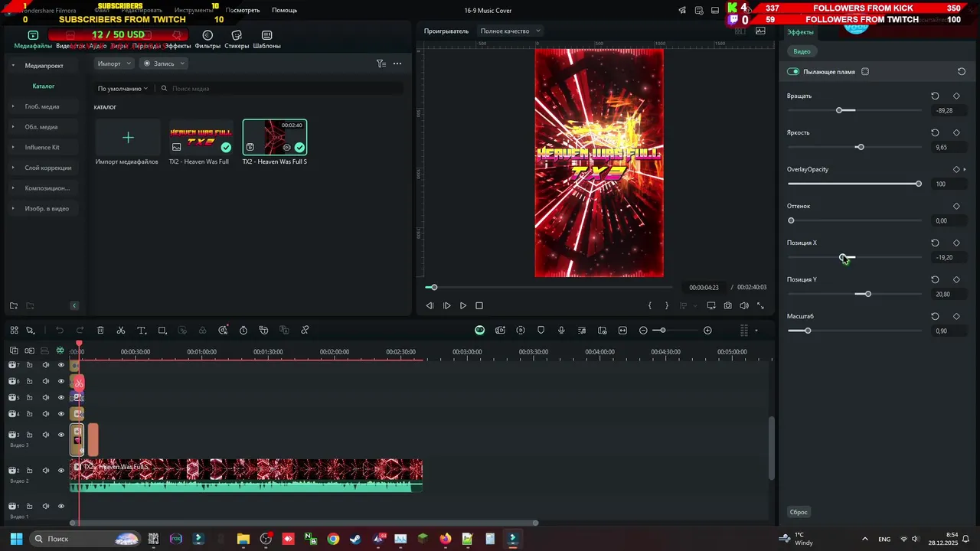Screen dimensions: 980x551
Task: Start voiceover with the microphone icon
Action: click(561, 330)
